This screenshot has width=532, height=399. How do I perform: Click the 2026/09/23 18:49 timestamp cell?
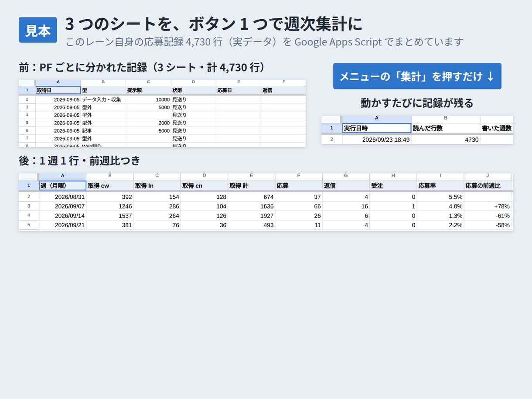point(377,140)
